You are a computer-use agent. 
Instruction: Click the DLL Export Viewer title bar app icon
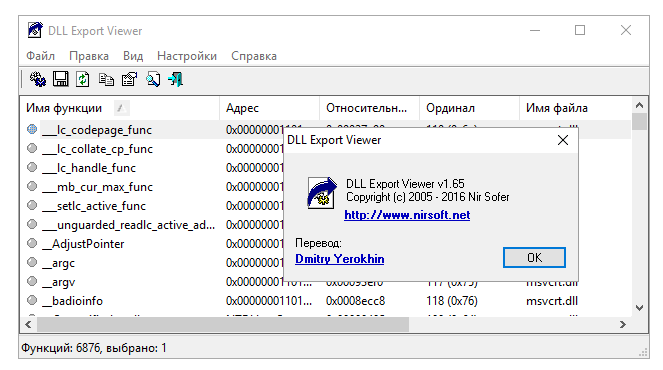click(x=35, y=30)
